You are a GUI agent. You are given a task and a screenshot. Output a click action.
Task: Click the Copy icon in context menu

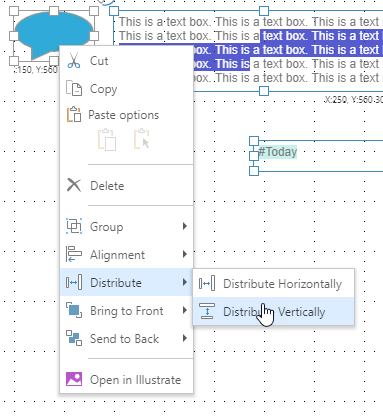[74, 89]
